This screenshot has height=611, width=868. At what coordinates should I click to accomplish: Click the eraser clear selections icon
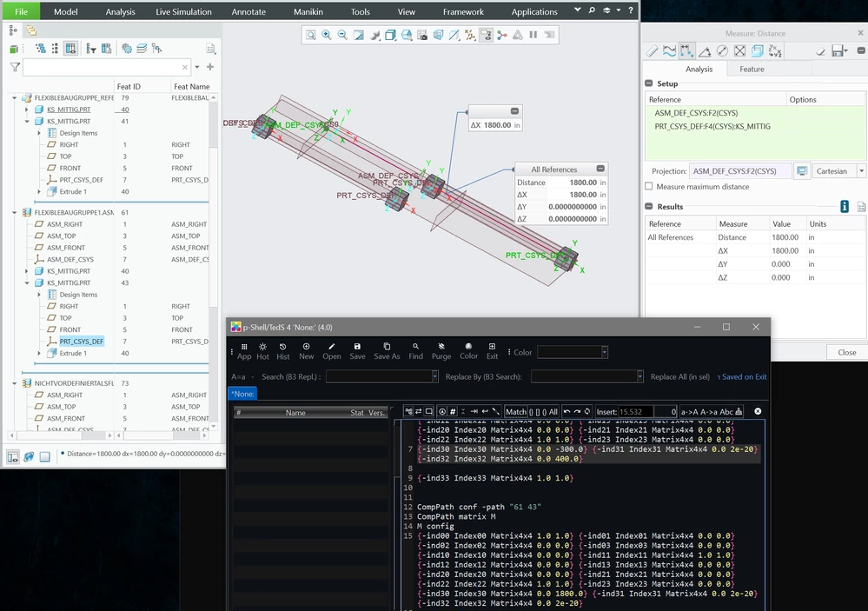820,51
